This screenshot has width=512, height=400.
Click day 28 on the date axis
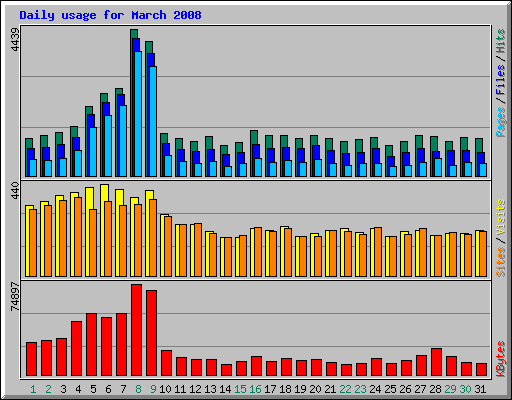pyautogui.click(x=435, y=389)
